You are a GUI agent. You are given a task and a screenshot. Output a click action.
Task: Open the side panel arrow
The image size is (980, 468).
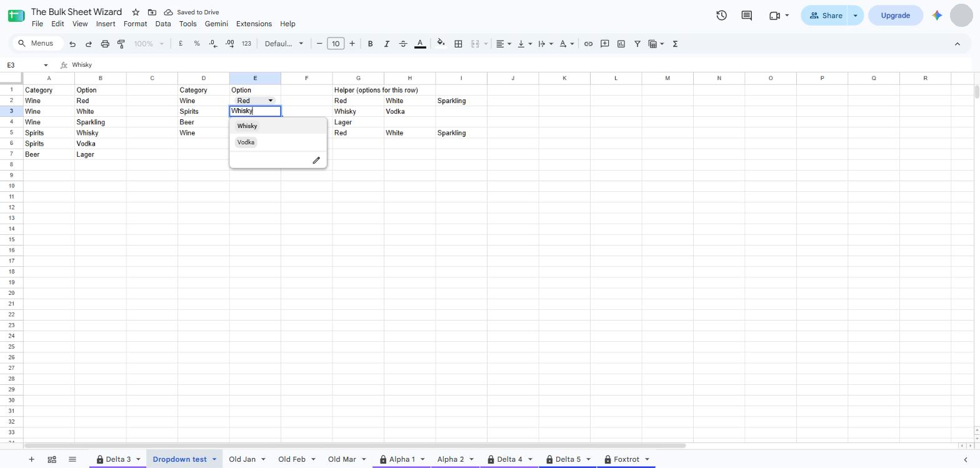tap(966, 459)
